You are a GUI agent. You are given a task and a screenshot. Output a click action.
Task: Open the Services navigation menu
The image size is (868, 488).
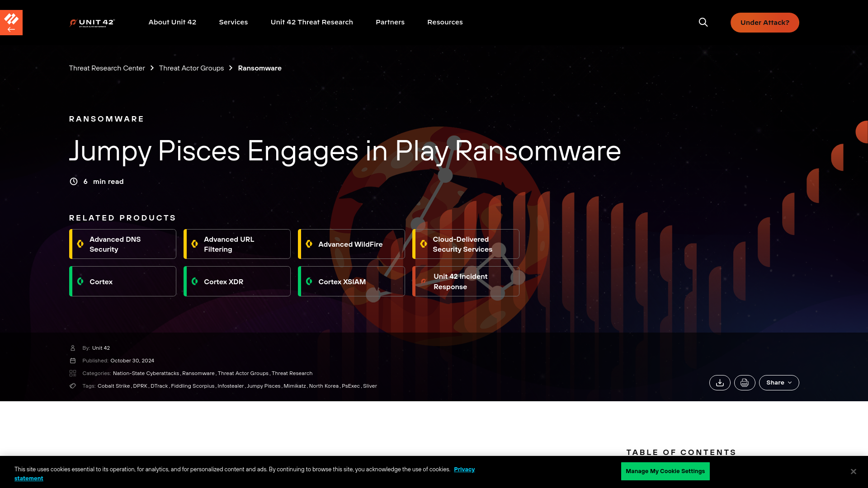(233, 22)
